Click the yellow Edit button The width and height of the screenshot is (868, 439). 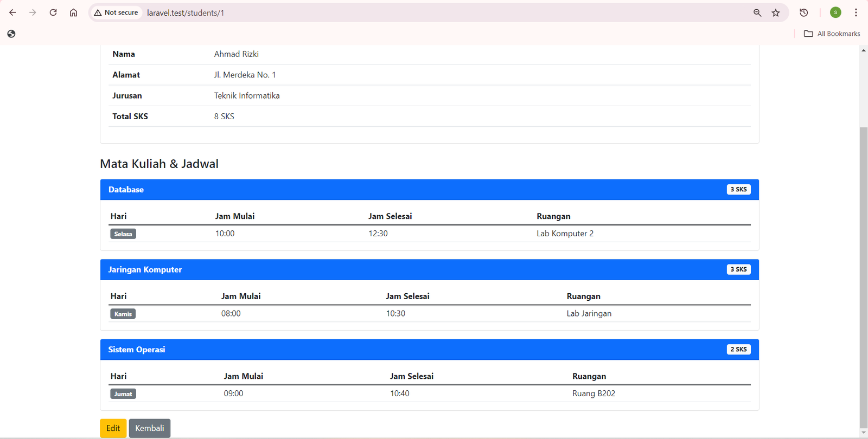point(113,428)
